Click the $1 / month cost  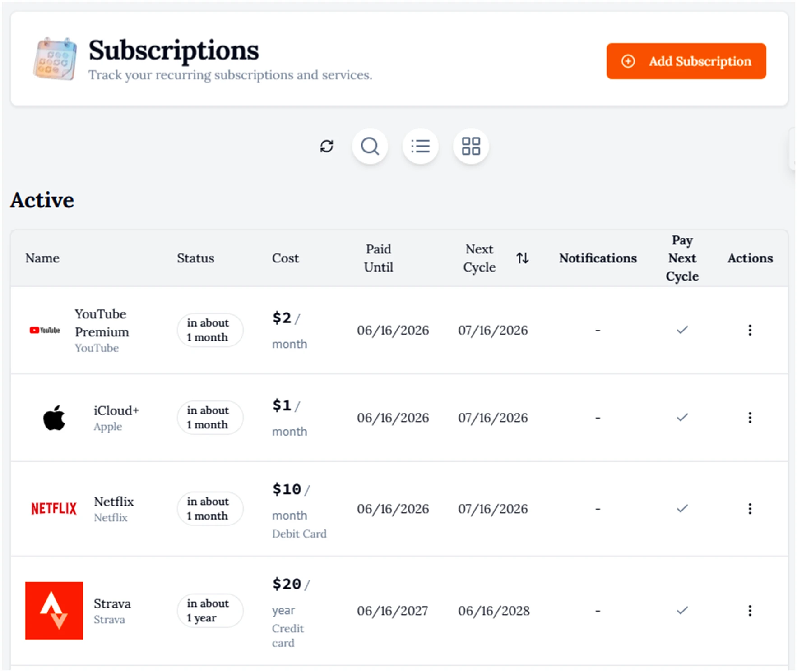[x=290, y=418]
